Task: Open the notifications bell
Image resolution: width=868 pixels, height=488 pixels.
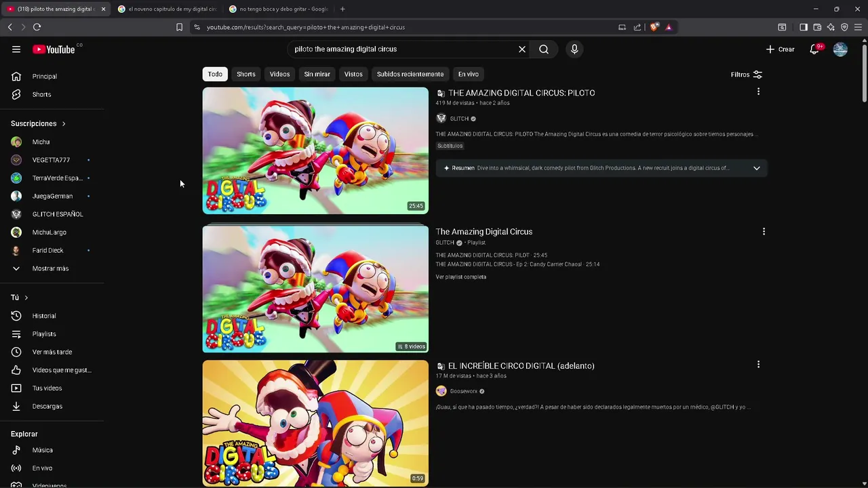Action: (814, 49)
